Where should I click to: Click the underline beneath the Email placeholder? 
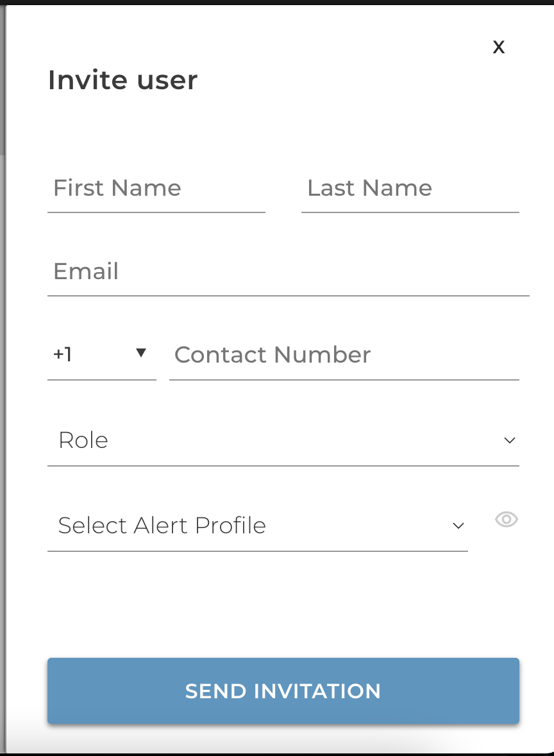pos(288,296)
